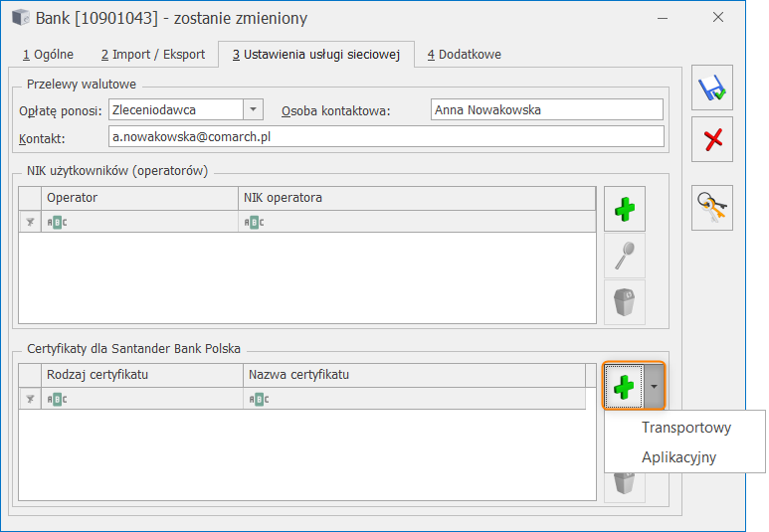Click the Osoba kontaktowa input field
Viewport: 769px width, 532px height.
pos(546,110)
